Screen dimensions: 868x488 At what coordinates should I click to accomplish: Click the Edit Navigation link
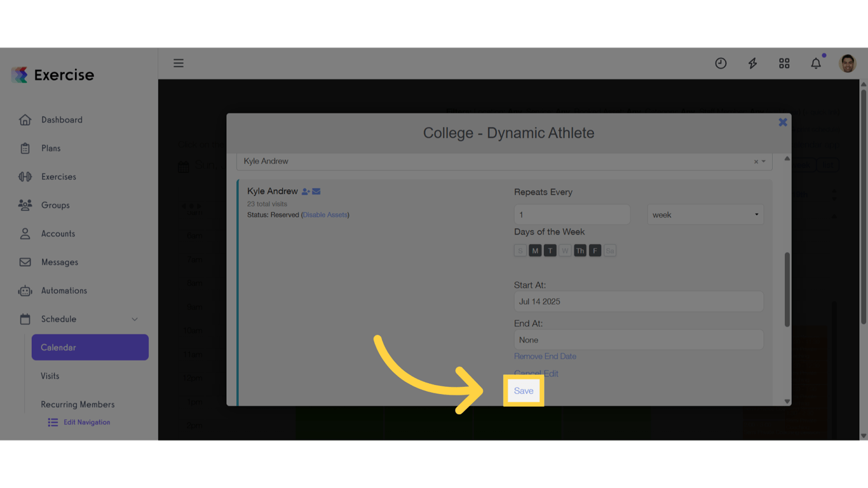coord(87,422)
